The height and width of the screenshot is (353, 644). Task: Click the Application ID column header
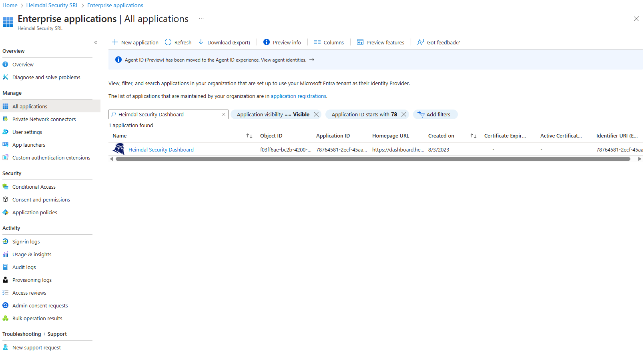pos(333,136)
